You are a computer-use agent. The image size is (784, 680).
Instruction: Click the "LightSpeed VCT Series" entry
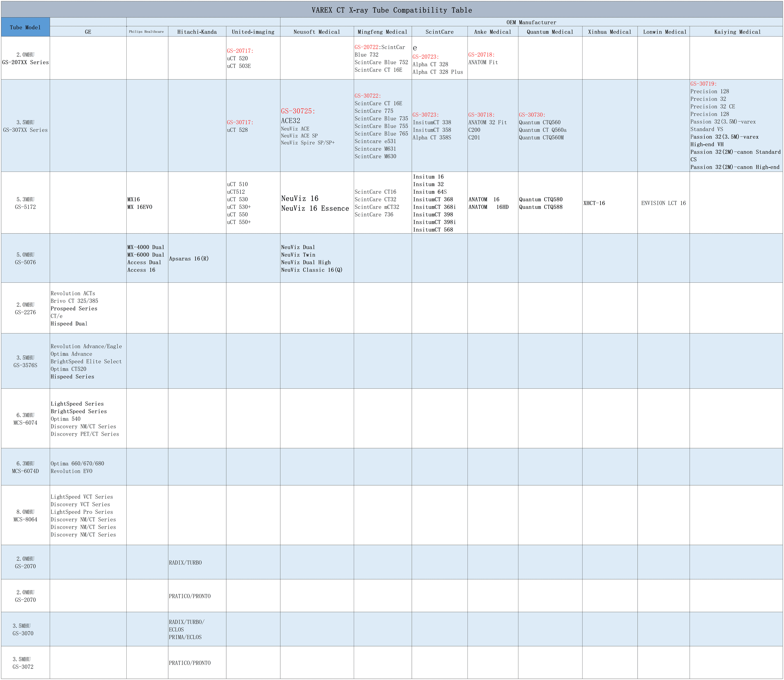click(82, 497)
